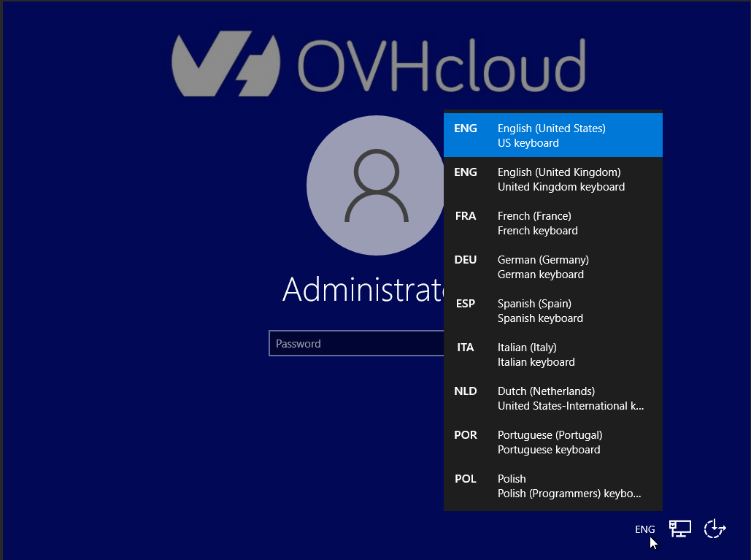Image resolution: width=751 pixels, height=560 pixels.
Task: Click the POL abbreviation label
Action: [466, 478]
